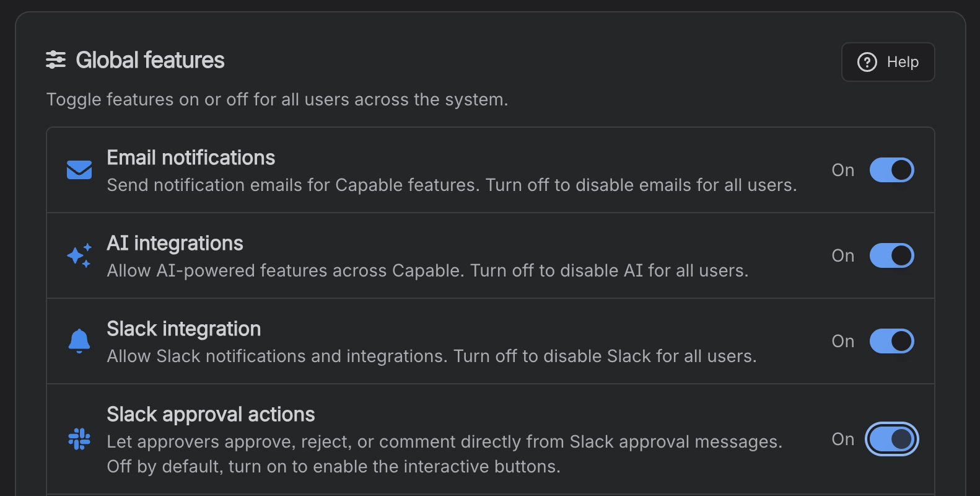Viewport: 980px width, 496px height.
Task: Click the Slack logo icon for approval actions
Action: point(79,440)
